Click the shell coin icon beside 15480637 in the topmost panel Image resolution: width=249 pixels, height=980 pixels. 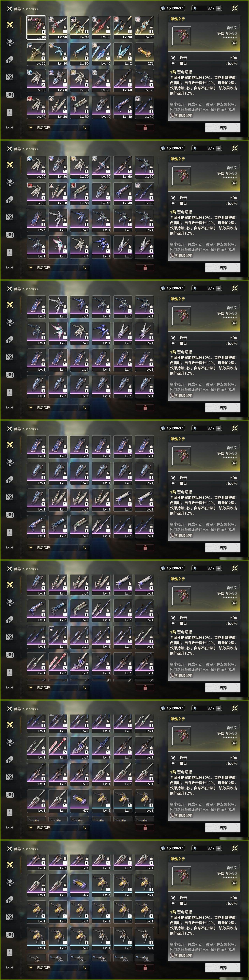point(163,8)
